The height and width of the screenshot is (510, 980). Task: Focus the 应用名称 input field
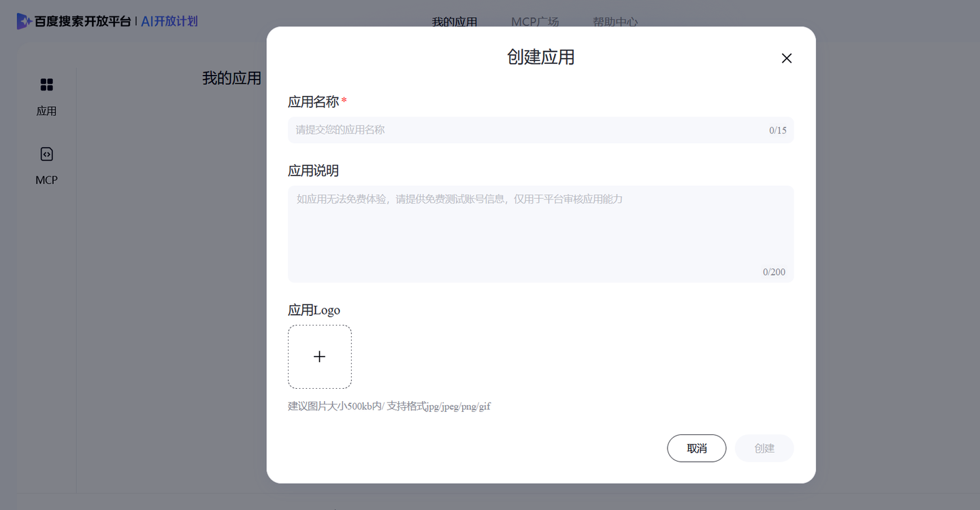pyautogui.click(x=541, y=130)
